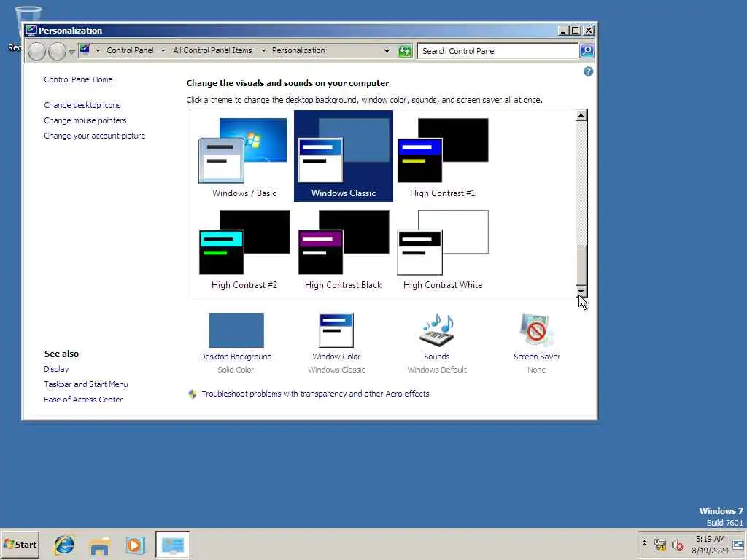This screenshot has width=747, height=560.
Task: Open Control Panel Home link
Action: [x=78, y=79]
